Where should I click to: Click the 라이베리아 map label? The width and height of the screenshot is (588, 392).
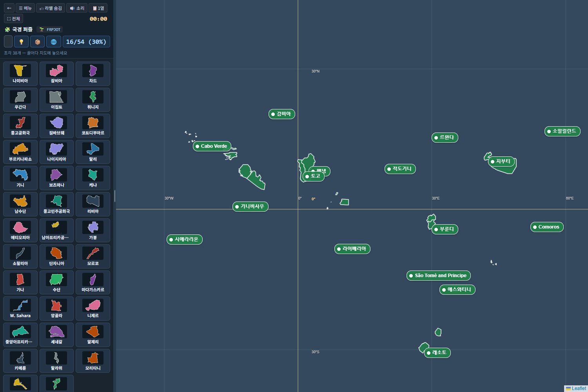[352, 249]
